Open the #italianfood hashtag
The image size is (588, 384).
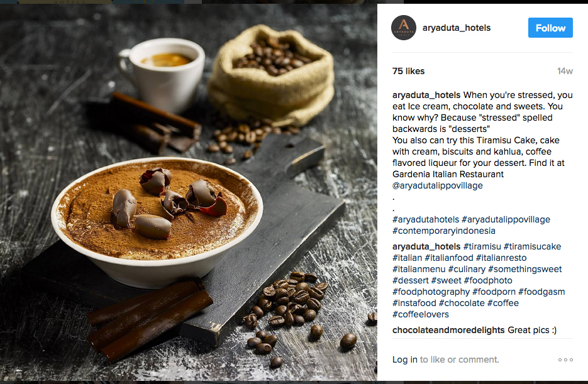[449, 258]
